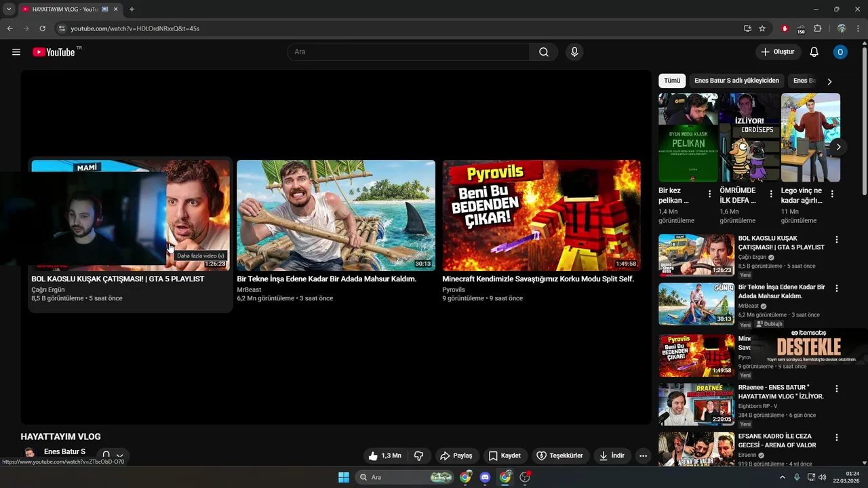Reload the page in Chrome

point(42,28)
